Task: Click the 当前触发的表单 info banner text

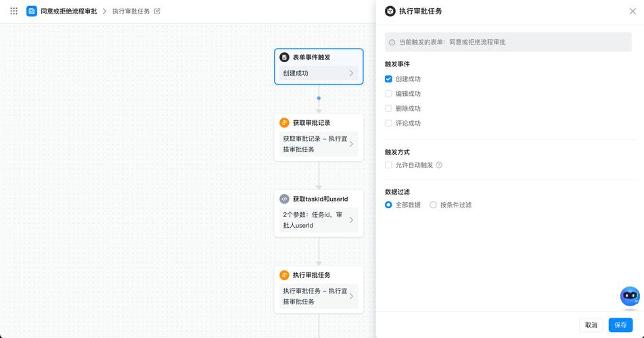Action: (452, 42)
